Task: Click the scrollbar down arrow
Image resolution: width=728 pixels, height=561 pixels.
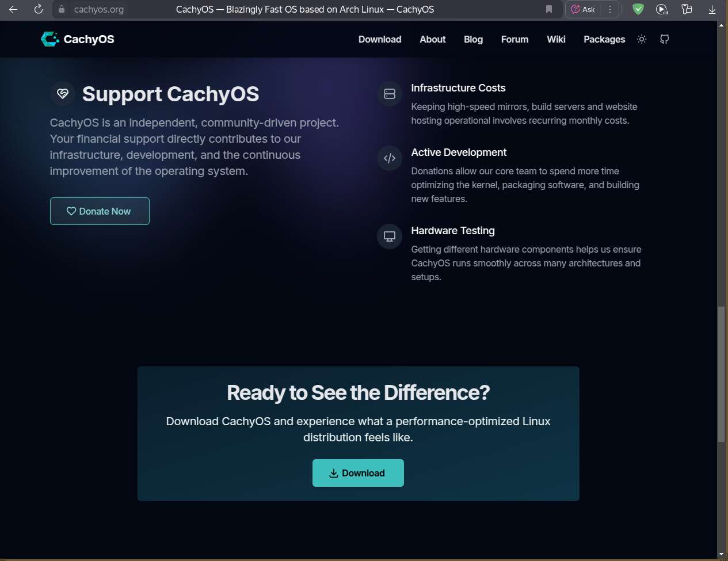Action: (x=721, y=554)
